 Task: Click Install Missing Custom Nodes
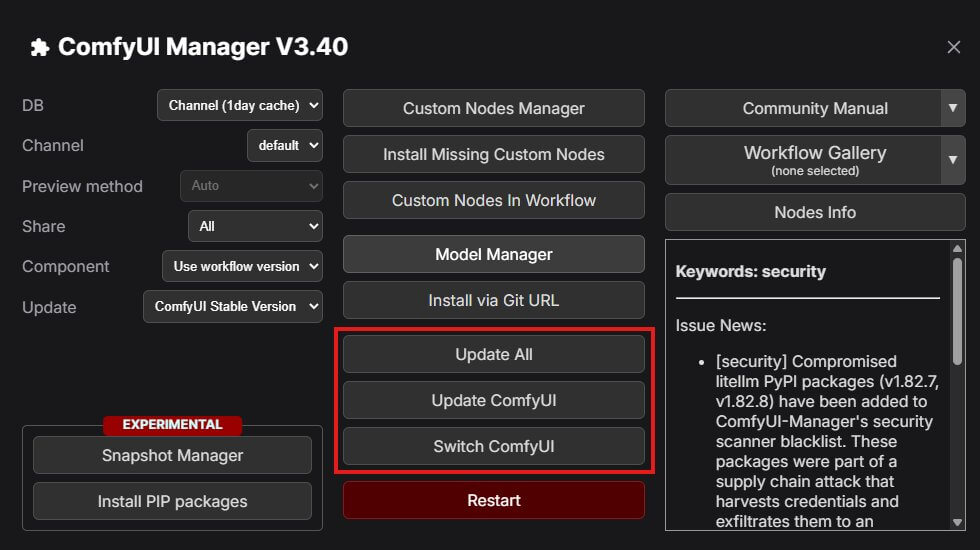point(494,154)
